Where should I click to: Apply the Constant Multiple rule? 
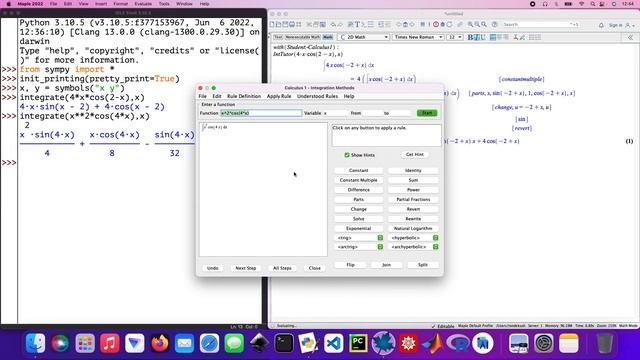click(x=358, y=180)
